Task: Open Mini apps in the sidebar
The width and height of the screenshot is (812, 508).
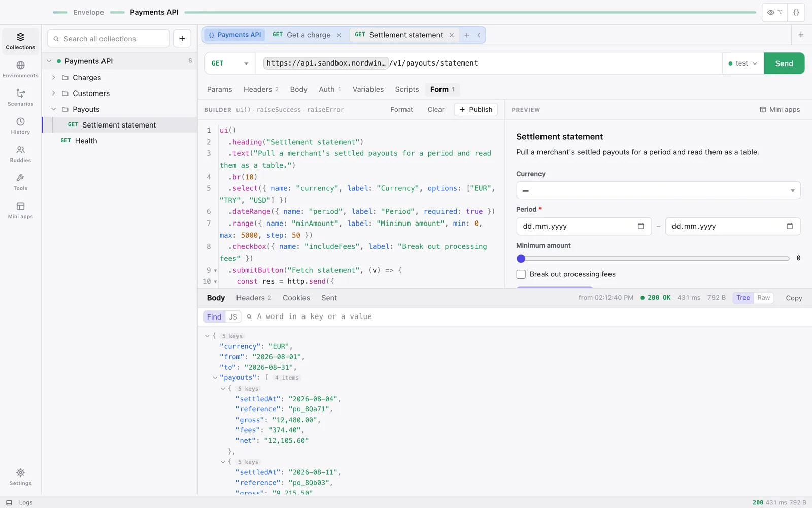Action: (20, 210)
